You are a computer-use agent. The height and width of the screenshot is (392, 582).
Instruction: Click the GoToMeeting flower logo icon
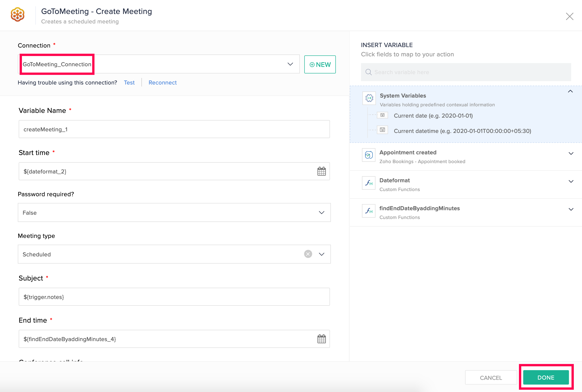coord(18,14)
